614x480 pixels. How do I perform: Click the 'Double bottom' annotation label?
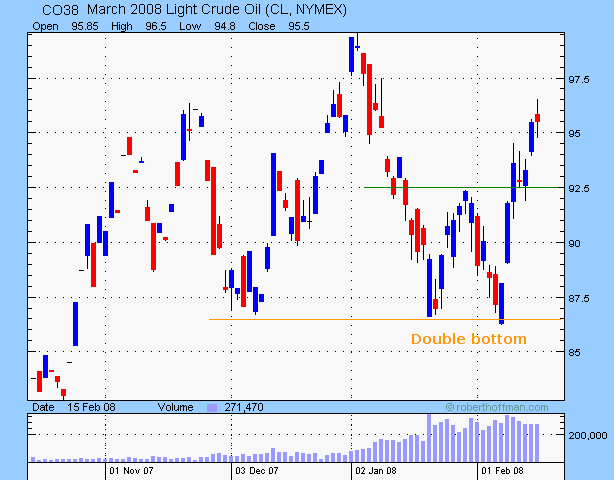(469, 339)
